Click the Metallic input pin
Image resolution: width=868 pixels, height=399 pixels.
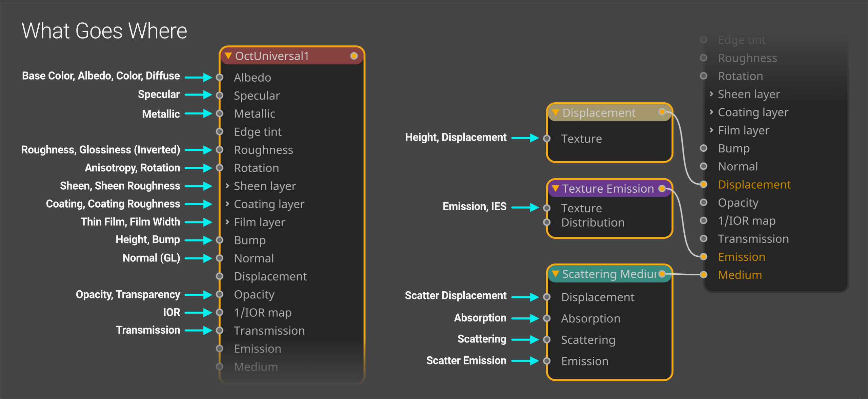(x=220, y=113)
